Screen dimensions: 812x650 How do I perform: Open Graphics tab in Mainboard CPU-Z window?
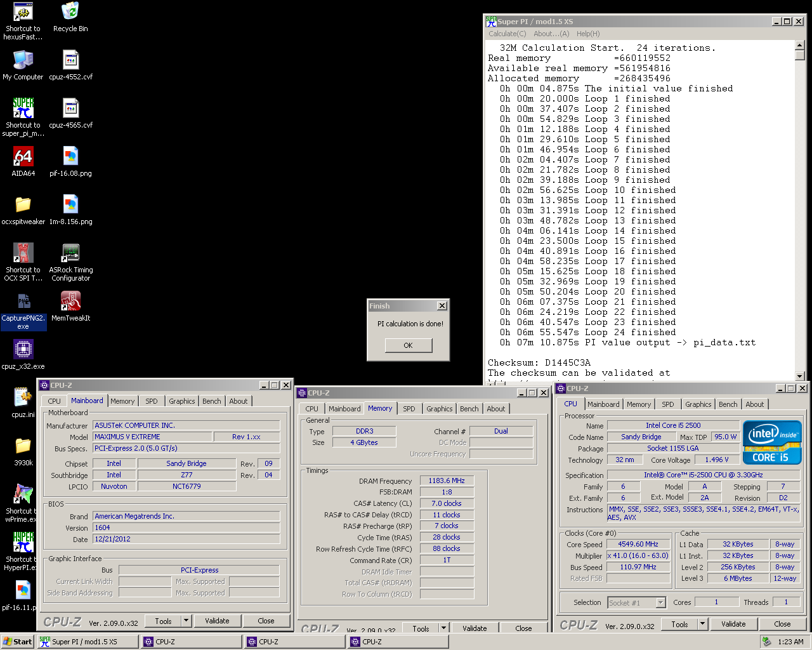point(182,401)
